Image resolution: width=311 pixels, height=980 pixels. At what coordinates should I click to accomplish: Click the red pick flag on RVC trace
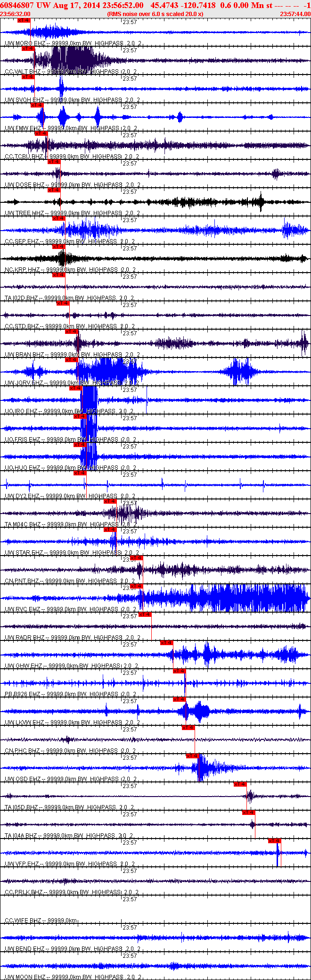tap(136, 586)
